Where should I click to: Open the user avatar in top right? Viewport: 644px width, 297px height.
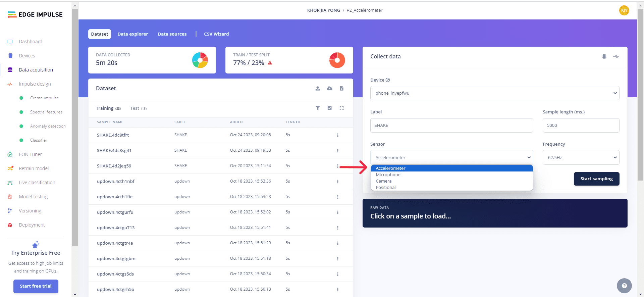point(624,10)
